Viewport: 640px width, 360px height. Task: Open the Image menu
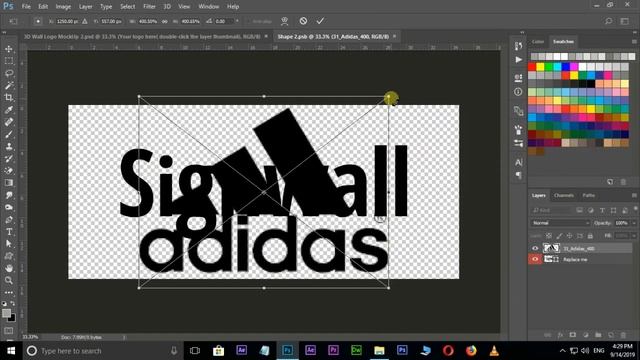click(x=63, y=7)
